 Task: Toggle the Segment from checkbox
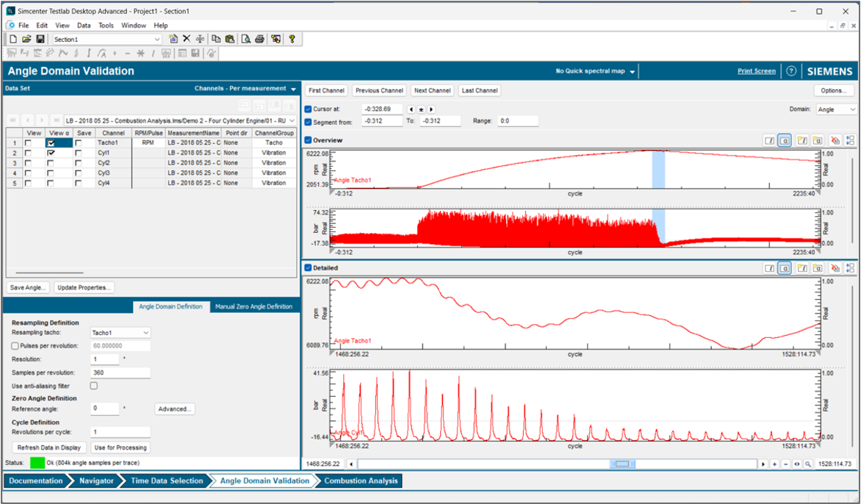coord(308,122)
